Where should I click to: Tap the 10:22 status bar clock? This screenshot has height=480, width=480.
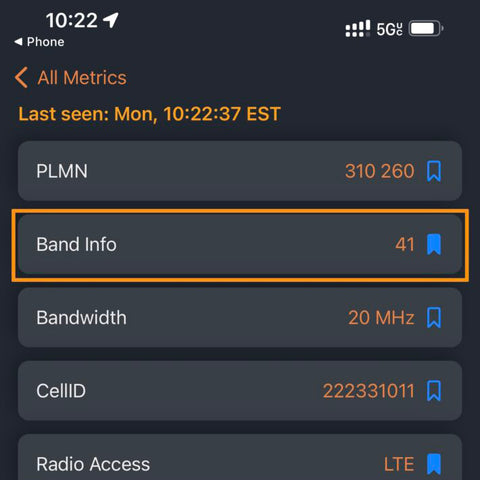(72, 20)
